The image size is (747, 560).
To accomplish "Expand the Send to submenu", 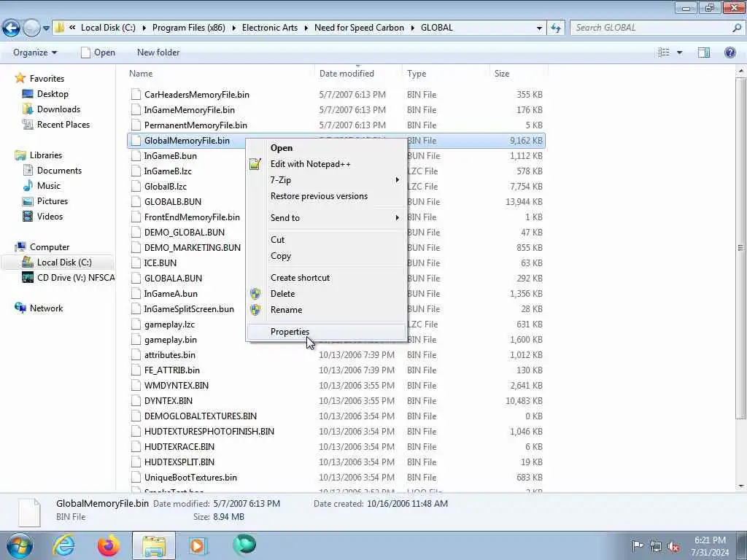I will pyautogui.click(x=326, y=217).
